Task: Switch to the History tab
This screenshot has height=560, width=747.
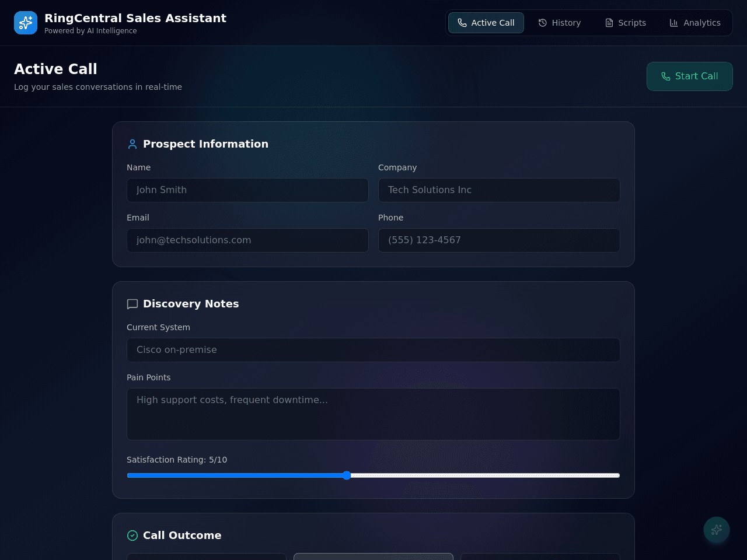Action: (x=559, y=23)
